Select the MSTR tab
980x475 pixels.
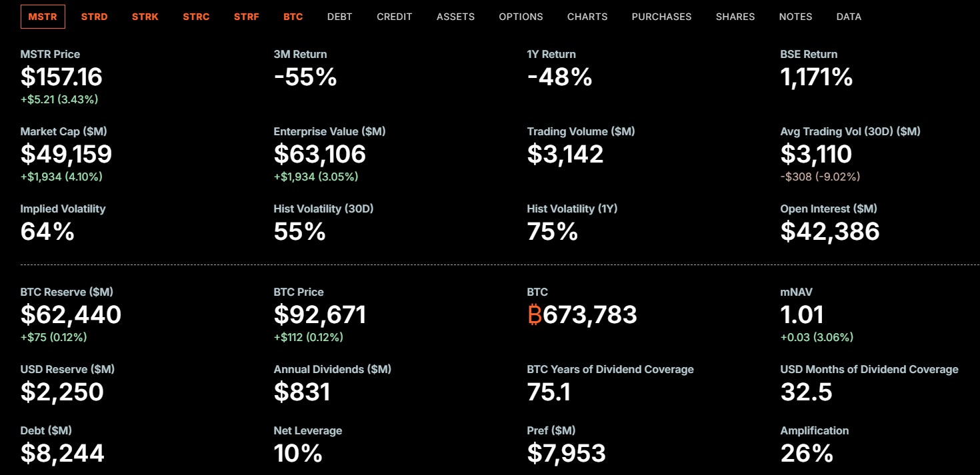[x=43, y=17]
